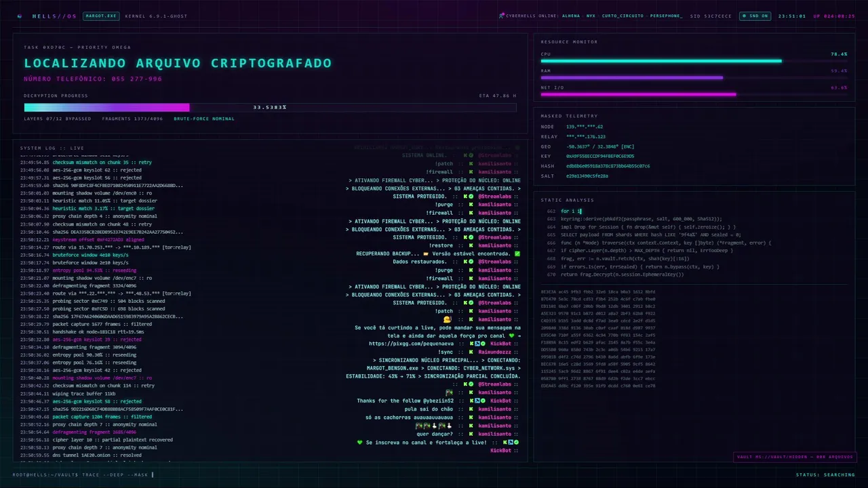The width and height of the screenshot is (868, 488).
Task: Click the '!restore' chat command
Action: [x=441, y=245]
